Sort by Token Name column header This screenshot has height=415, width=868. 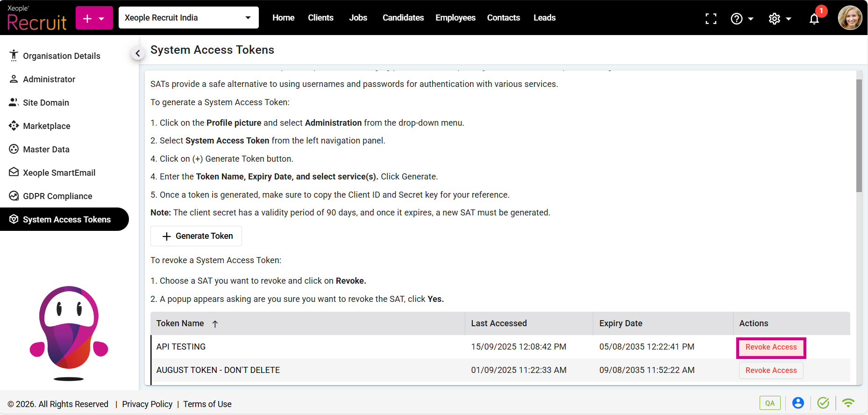[x=180, y=323]
